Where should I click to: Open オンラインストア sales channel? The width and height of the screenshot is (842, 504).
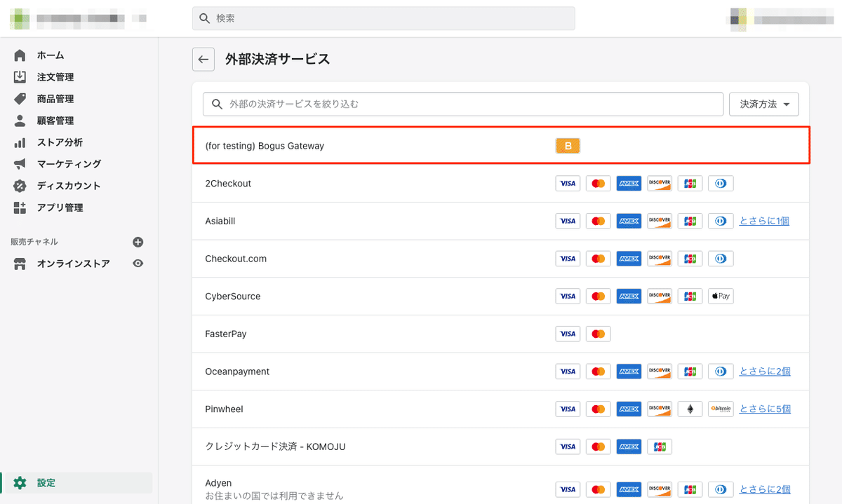[x=73, y=264]
